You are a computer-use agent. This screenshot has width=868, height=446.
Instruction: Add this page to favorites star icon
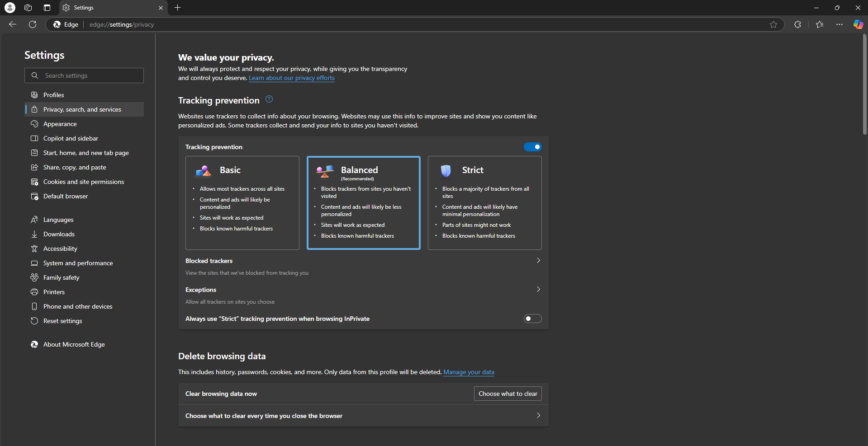(773, 24)
